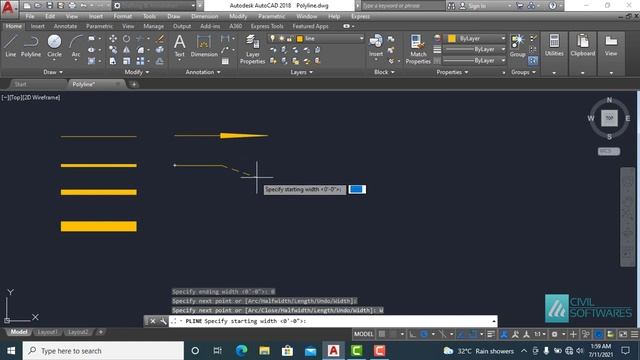Open the Dimension menu
This screenshot has width=640, height=360.
point(204,16)
